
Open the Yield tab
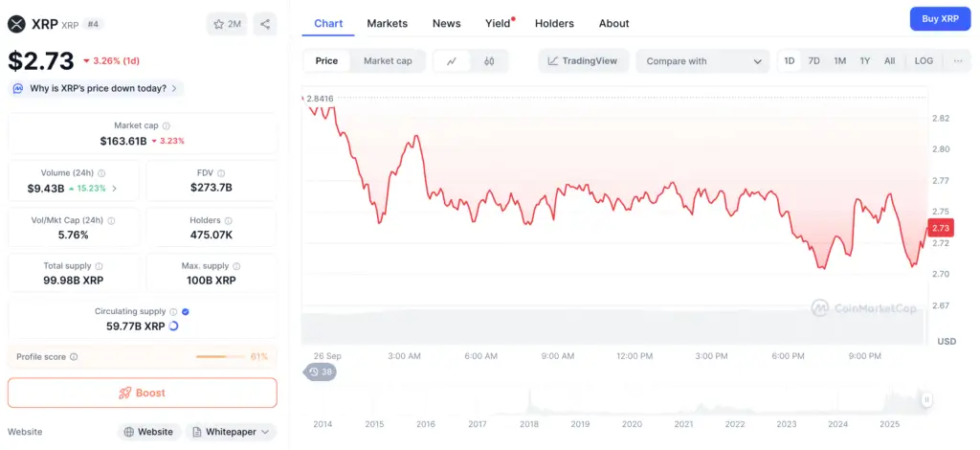point(498,24)
